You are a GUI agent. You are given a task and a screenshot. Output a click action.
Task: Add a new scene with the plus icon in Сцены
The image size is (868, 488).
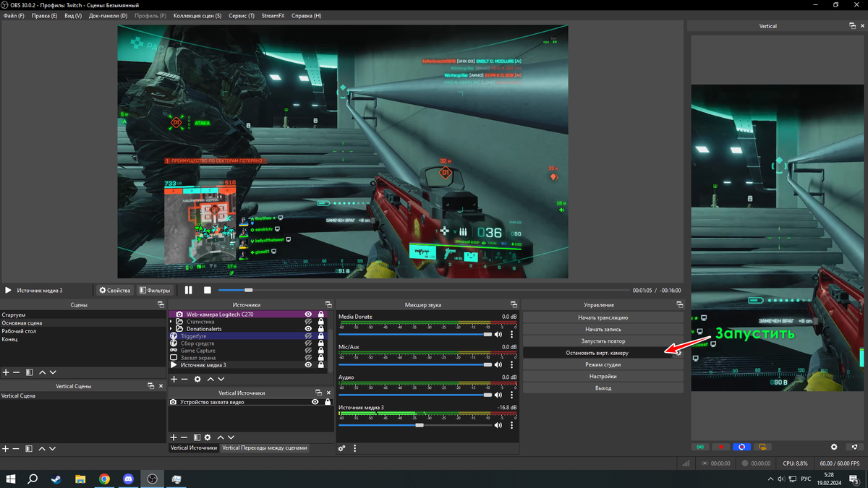(6, 372)
